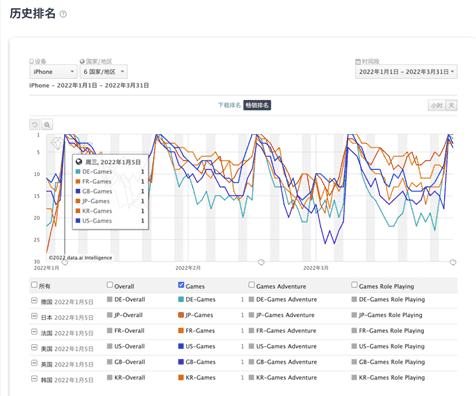Click the chart zoom magnifier icon

click(47, 125)
